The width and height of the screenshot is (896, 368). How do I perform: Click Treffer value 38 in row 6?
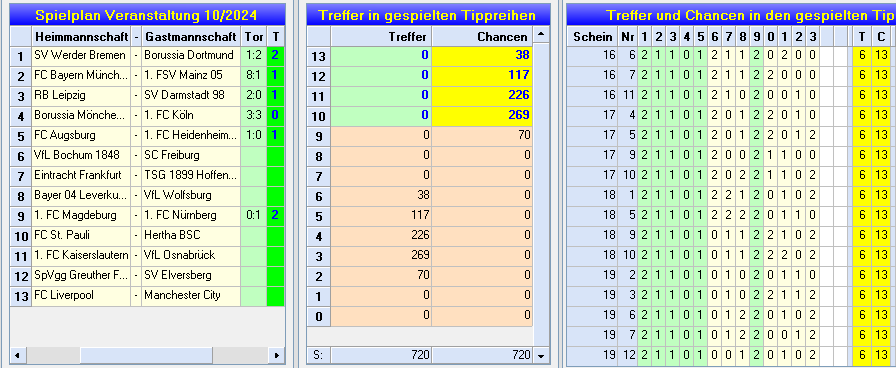[x=381, y=195]
